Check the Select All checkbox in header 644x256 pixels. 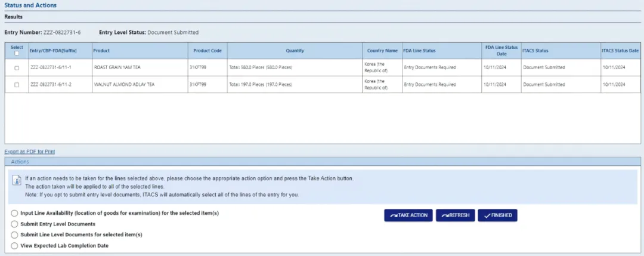coord(17,53)
